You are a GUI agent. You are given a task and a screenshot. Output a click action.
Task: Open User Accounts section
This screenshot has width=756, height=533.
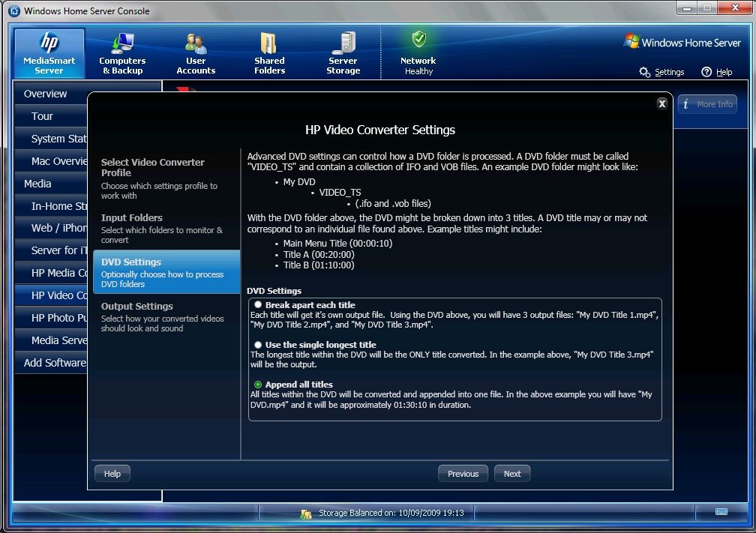pos(196,53)
